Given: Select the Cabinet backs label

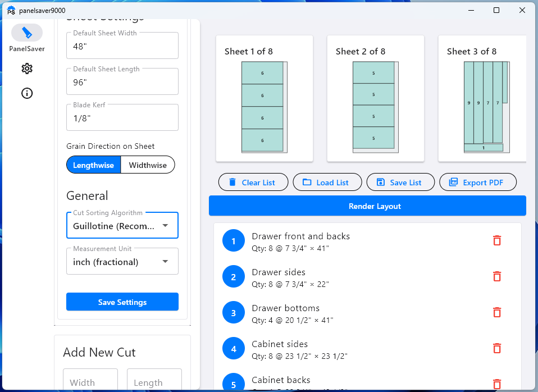Looking at the screenshot, I should point(281,380).
